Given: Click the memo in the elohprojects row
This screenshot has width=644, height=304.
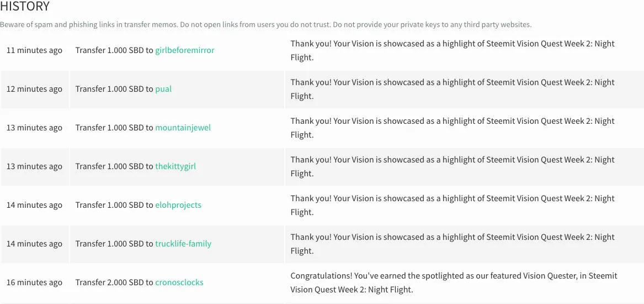Looking at the screenshot, I should coord(453,205).
